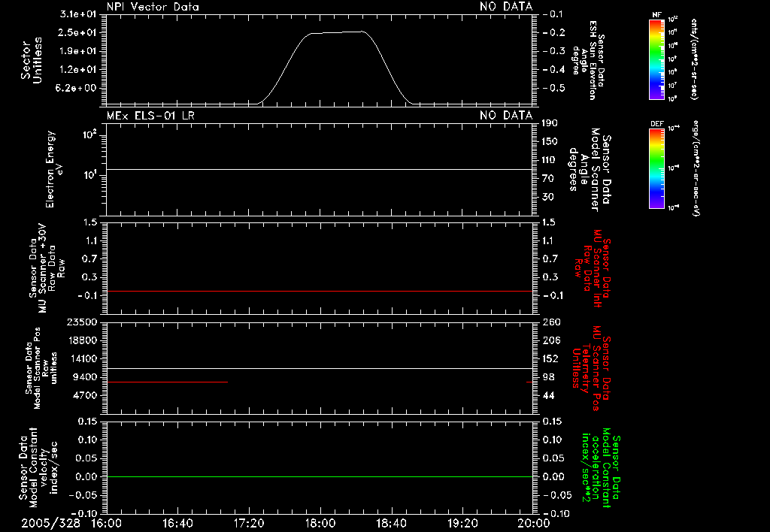Click the 16:40 time axis label

pyautogui.click(x=177, y=523)
